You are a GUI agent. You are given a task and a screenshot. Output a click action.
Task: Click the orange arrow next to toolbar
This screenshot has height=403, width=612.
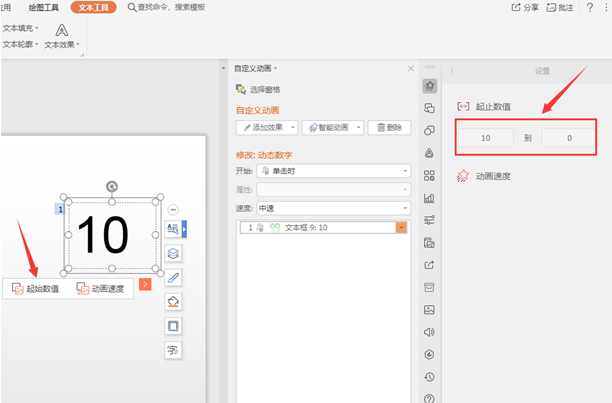pos(145,284)
